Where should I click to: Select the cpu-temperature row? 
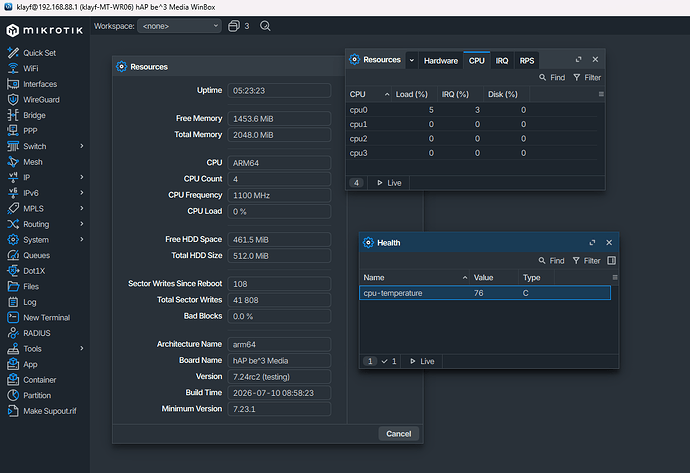485,293
